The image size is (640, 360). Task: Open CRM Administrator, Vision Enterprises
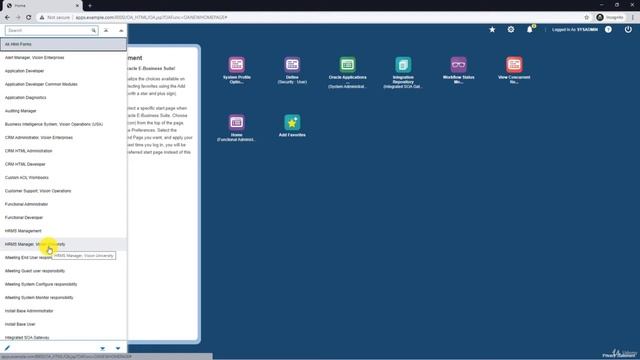coord(63,138)
